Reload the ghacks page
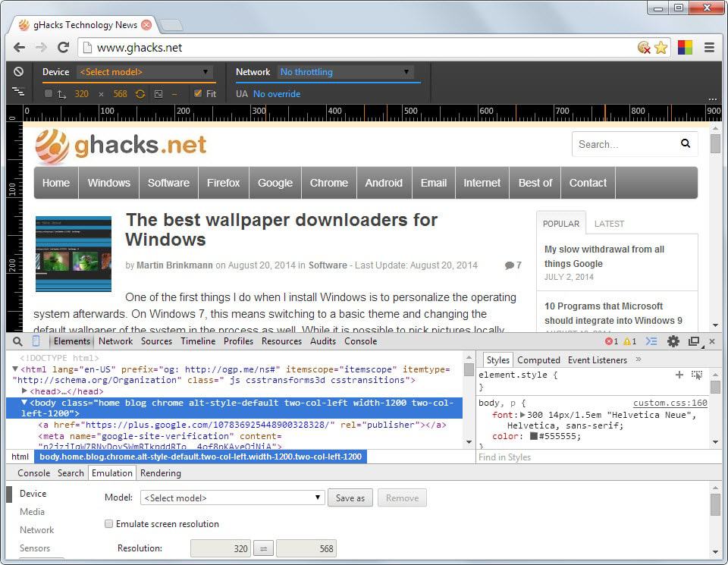This screenshot has height=565, width=728. tap(63, 47)
